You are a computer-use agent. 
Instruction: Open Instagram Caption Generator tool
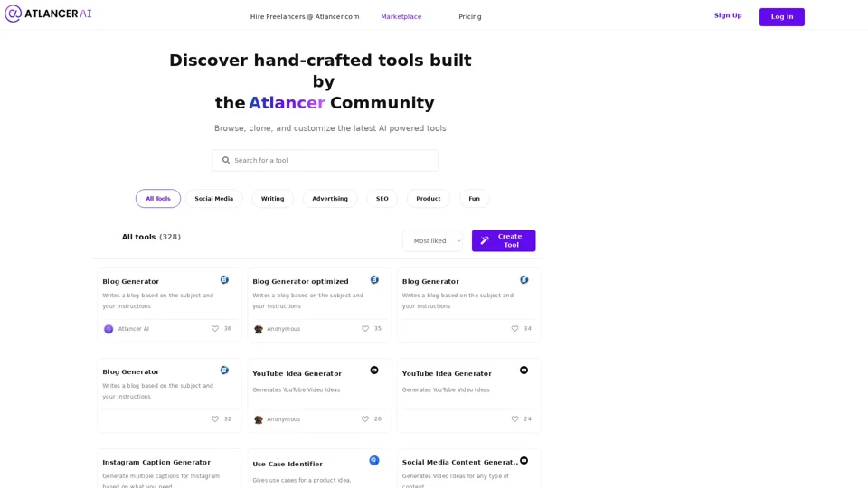(156, 462)
